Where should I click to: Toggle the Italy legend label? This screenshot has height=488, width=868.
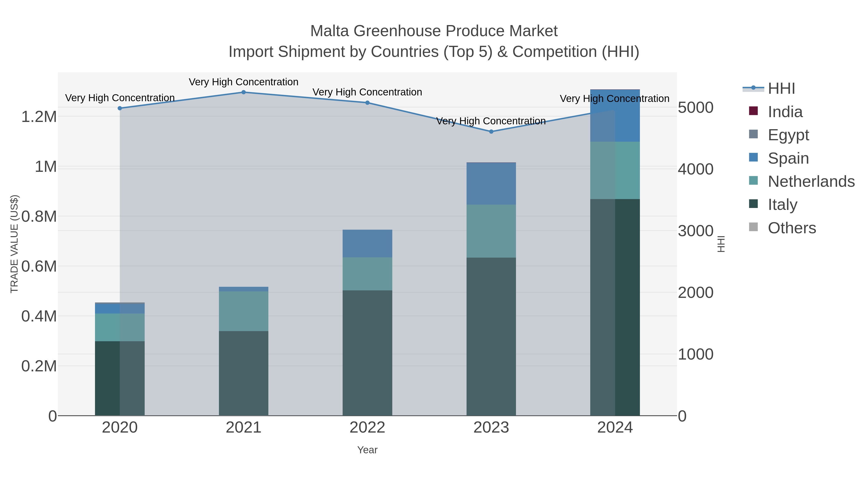pyautogui.click(x=782, y=205)
